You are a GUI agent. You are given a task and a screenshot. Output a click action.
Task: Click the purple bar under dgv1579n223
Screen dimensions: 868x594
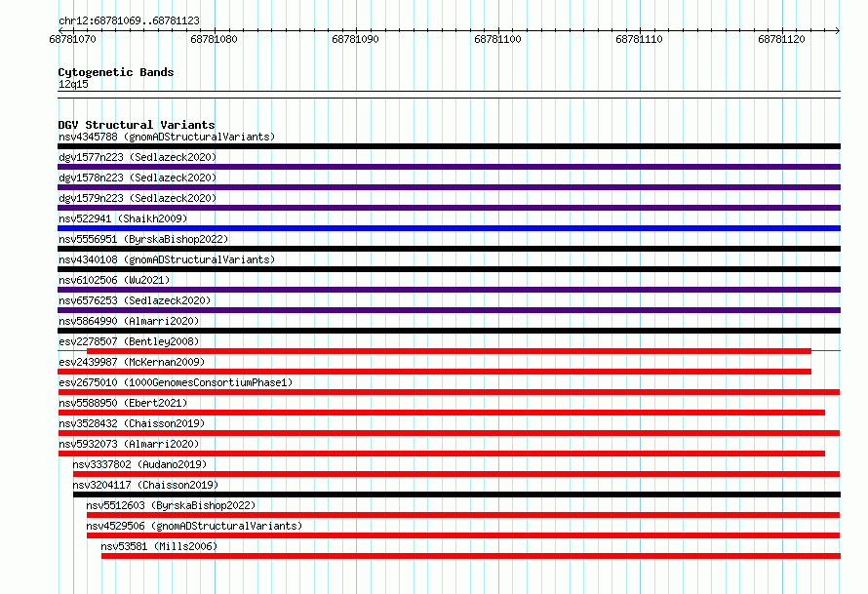coord(449,208)
